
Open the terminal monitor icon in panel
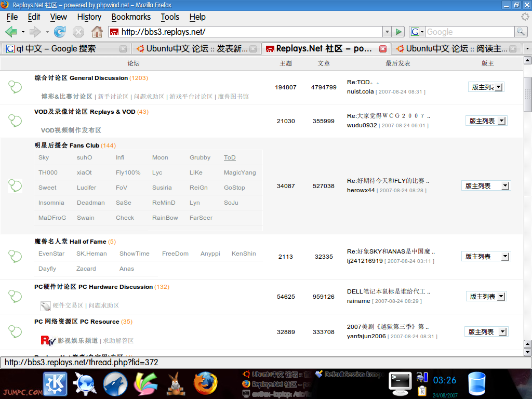click(400, 384)
